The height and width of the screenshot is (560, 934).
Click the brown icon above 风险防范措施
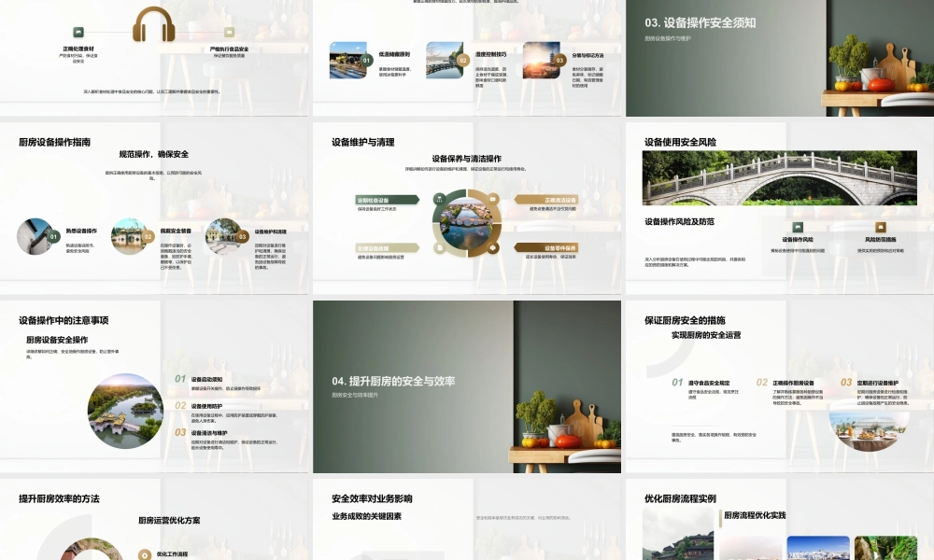pyautogui.click(x=881, y=227)
